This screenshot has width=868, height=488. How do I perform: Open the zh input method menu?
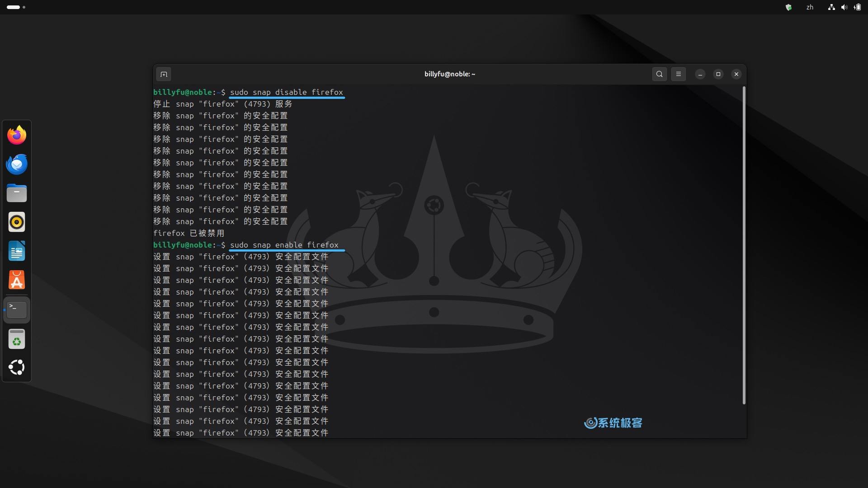[810, 7]
